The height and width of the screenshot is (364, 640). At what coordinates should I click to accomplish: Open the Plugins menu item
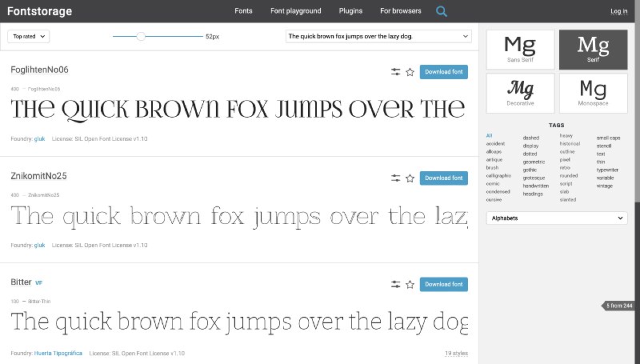click(350, 11)
